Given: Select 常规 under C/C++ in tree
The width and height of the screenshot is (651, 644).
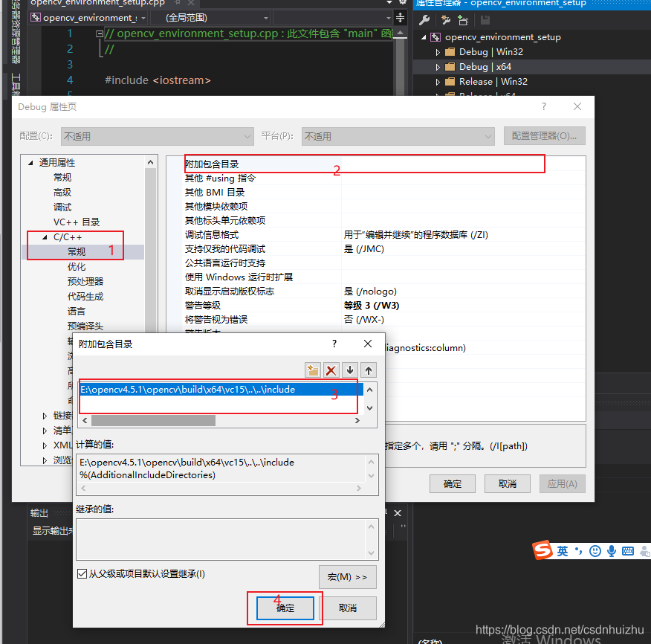Looking at the screenshot, I should point(77,252).
